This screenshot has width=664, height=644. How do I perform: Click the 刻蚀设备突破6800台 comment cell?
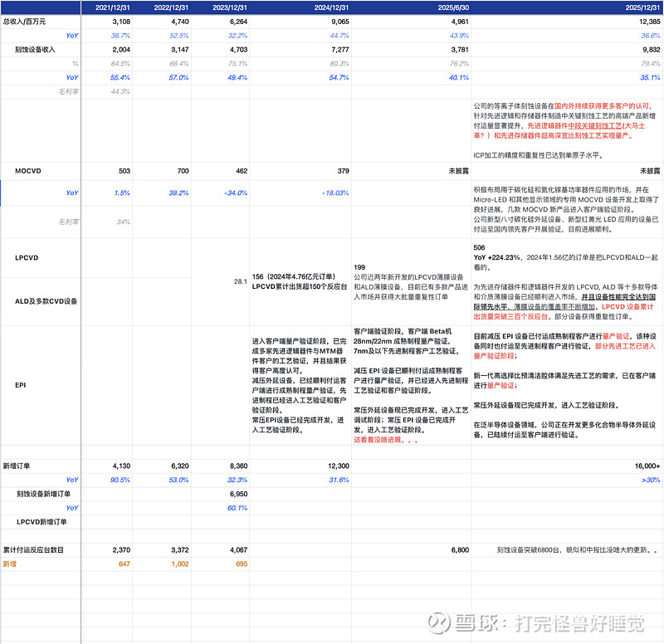point(573,549)
